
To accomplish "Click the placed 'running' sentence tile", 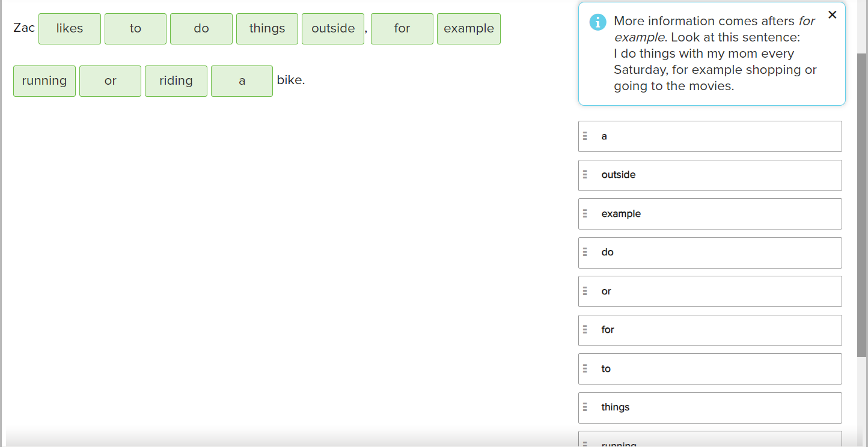I will pos(44,81).
